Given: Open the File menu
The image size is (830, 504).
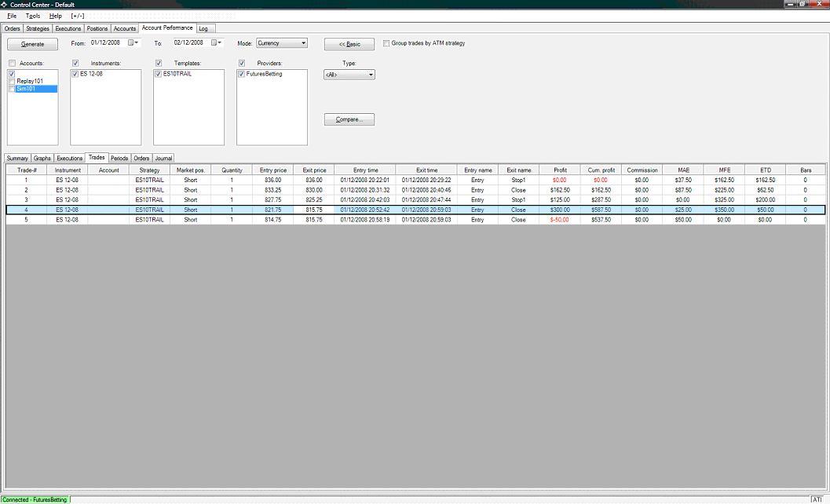Looking at the screenshot, I should click(x=12, y=16).
